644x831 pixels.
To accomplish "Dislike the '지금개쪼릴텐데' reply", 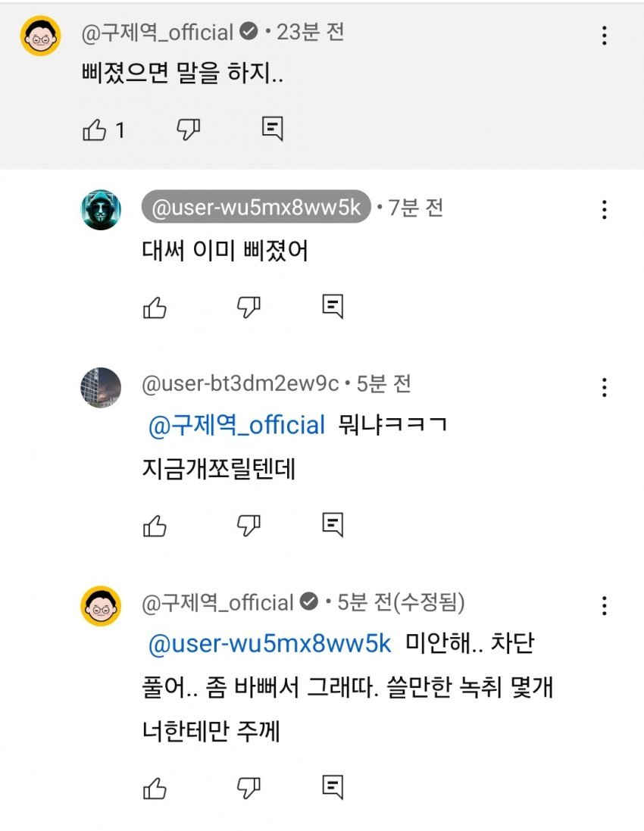I will tap(249, 524).
